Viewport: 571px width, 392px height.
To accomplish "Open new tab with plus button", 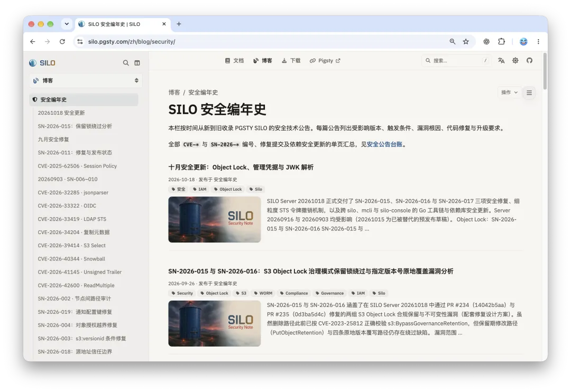I will point(179,24).
